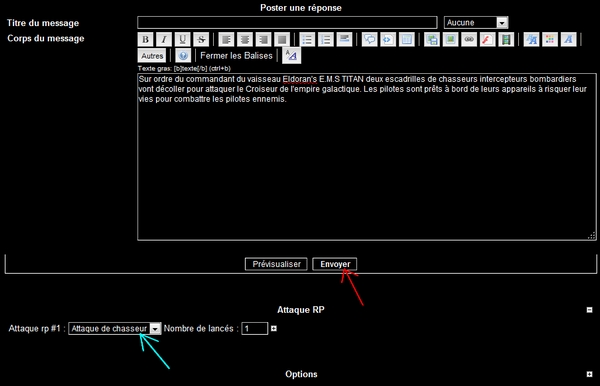This screenshot has width=600, height=386.
Task: Insert a video with filmstrip icon
Action: tap(506, 39)
